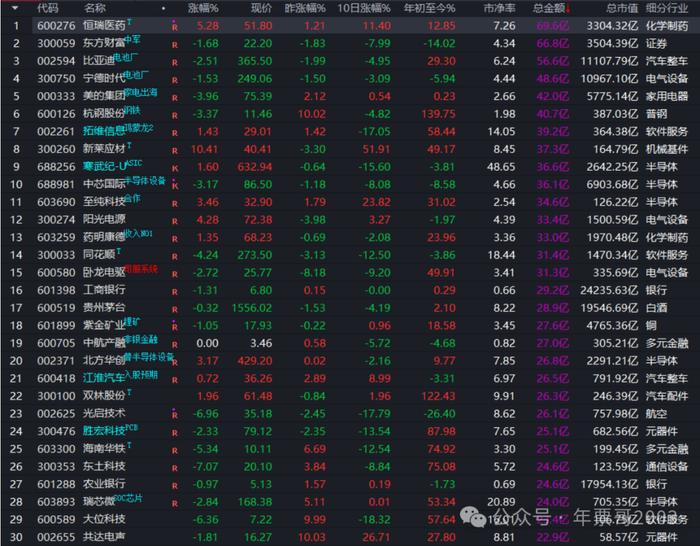Open the dropdown arrow left of 代码 header

pyautogui.click(x=15, y=8)
